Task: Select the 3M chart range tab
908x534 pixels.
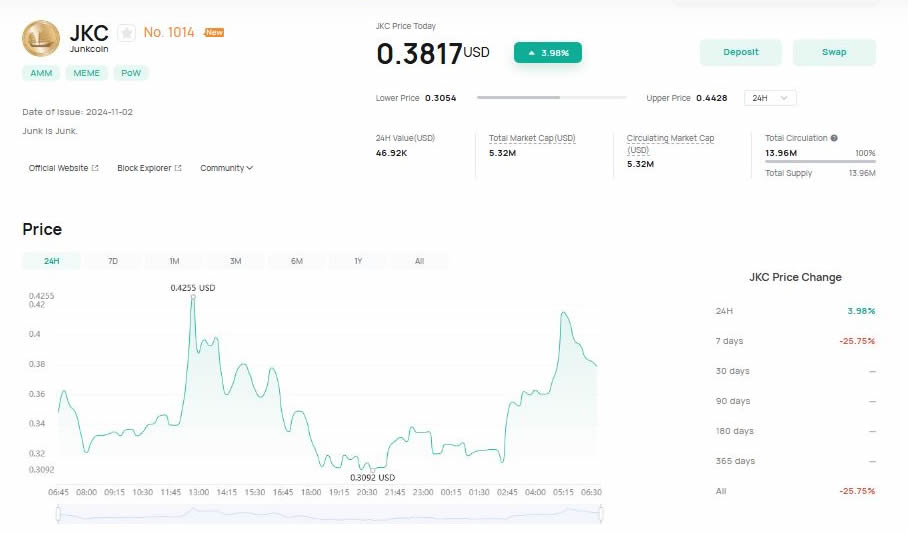Action: point(236,261)
